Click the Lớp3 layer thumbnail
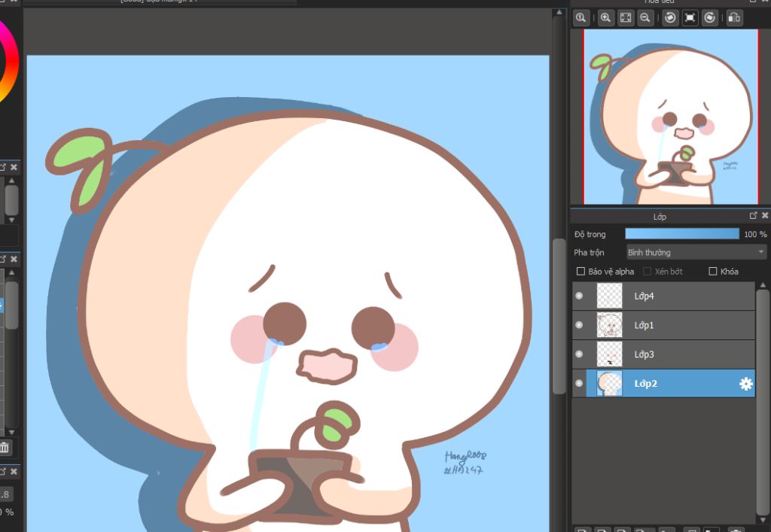 coord(609,354)
